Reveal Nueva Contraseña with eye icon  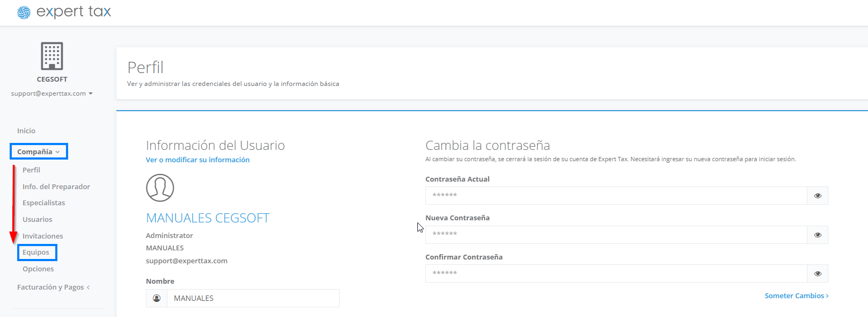pos(818,235)
